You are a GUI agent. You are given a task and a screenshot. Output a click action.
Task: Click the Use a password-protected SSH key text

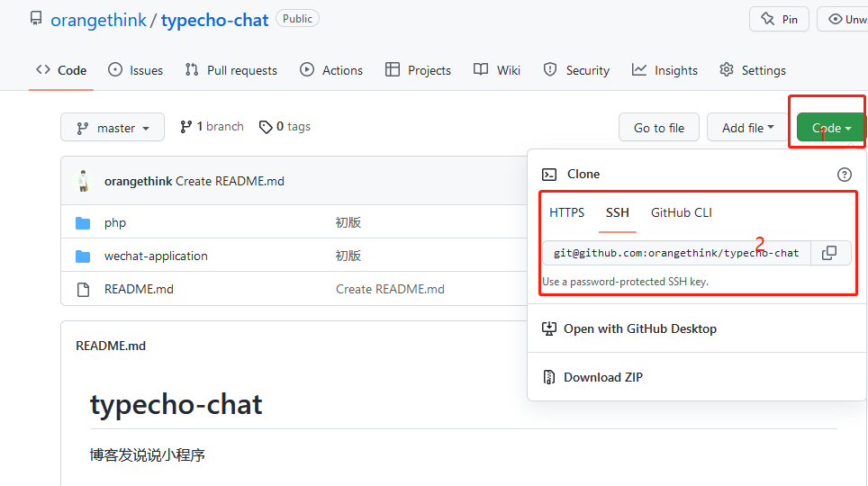pyautogui.click(x=626, y=282)
